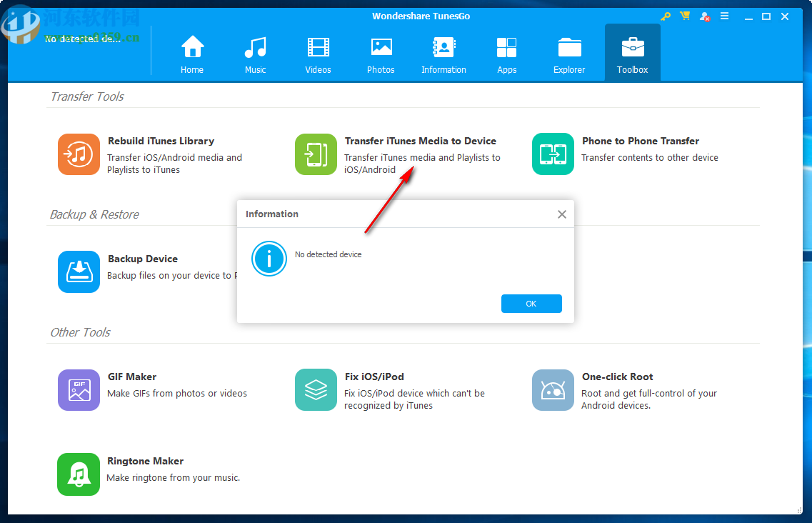Select the Information tab in the top bar
The image size is (812, 523).
pyautogui.click(x=443, y=54)
